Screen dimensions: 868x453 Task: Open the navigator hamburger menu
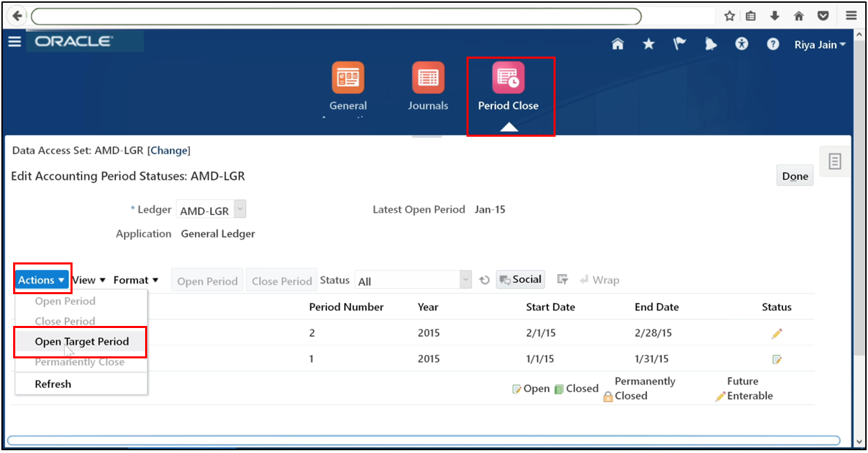(x=15, y=41)
